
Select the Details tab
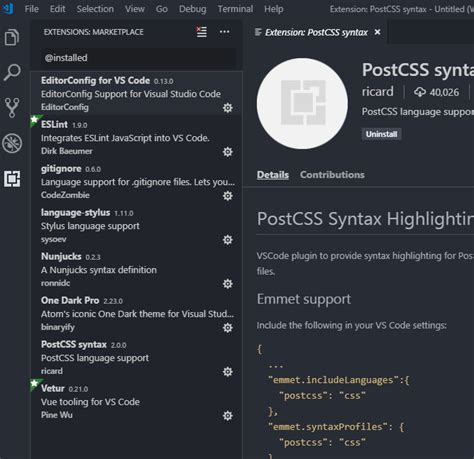pyautogui.click(x=273, y=175)
